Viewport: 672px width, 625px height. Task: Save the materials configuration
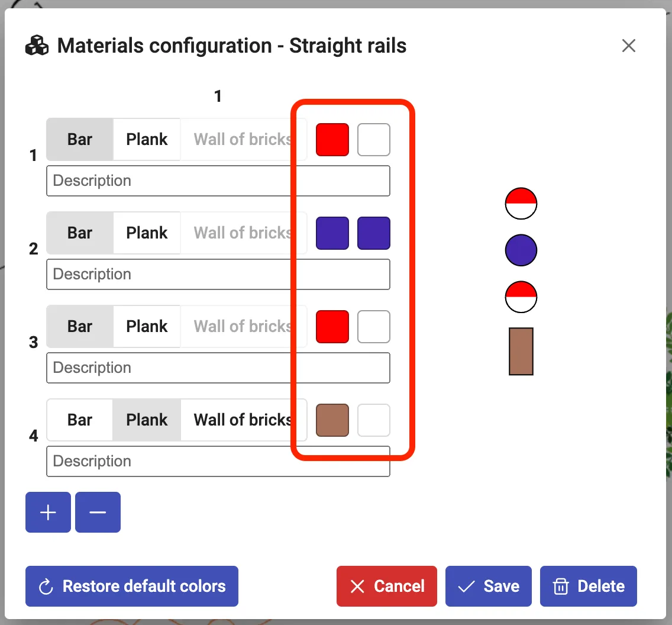tap(488, 586)
